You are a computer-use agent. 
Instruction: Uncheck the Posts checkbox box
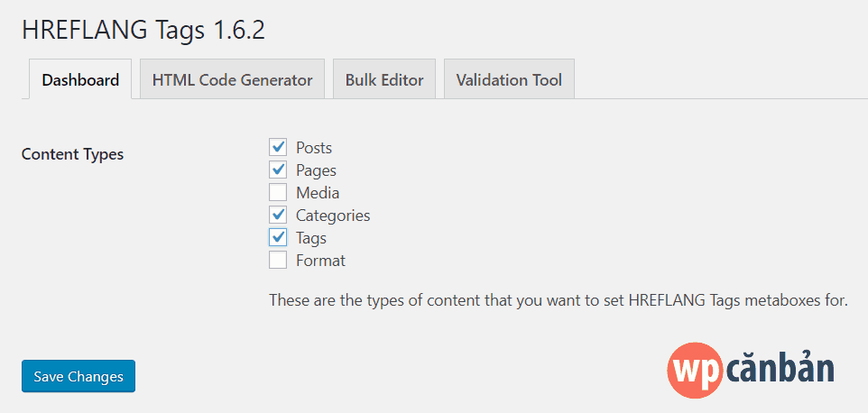[x=278, y=147]
